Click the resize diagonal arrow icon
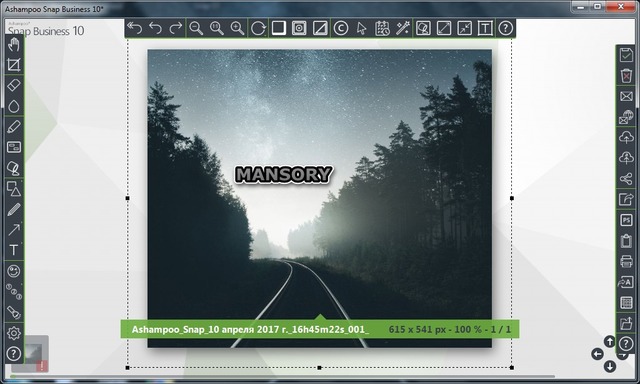640x384 pixels. tap(444, 28)
